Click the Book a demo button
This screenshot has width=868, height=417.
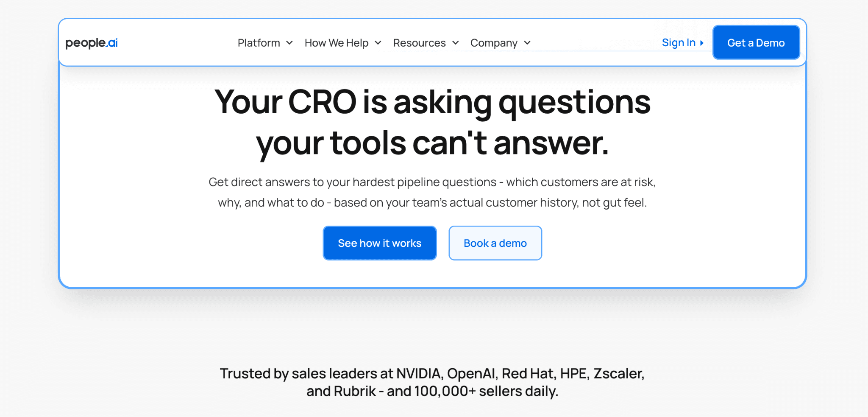495,243
